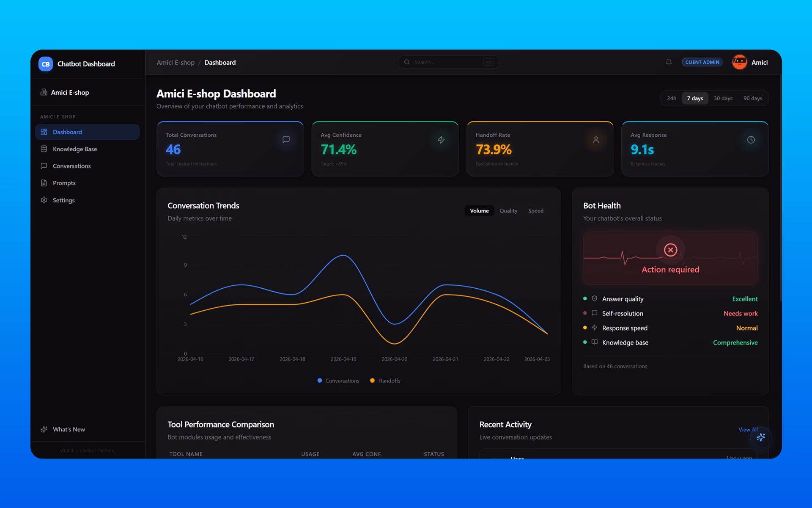Click the Avg Confidence value 71.4%

[338, 149]
